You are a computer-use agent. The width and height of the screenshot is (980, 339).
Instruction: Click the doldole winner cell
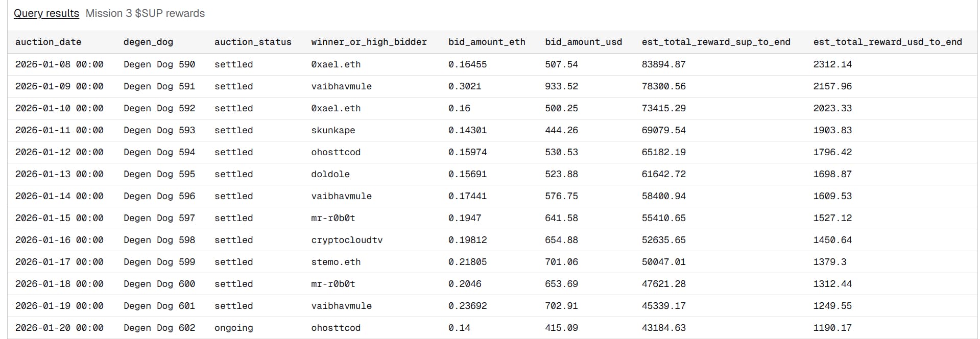pyautogui.click(x=330, y=174)
